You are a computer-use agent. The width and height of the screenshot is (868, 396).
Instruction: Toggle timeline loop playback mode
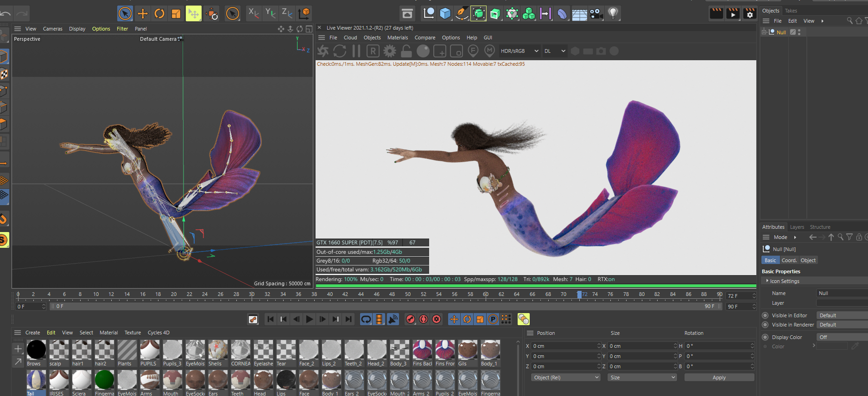pyautogui.click(x=366, y=319)
